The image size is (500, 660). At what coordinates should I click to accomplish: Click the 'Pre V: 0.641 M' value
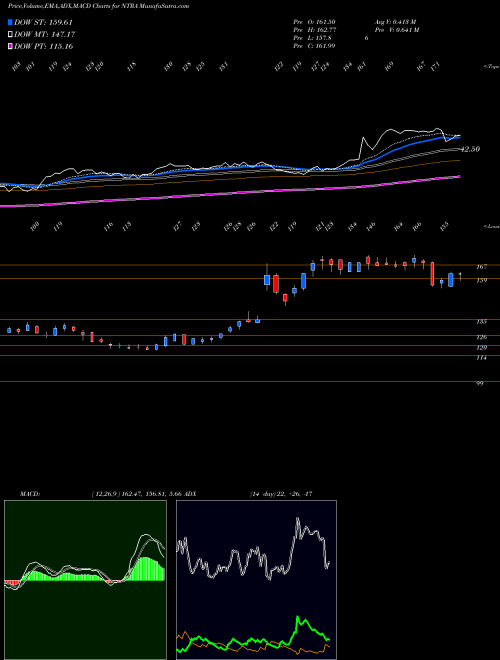(x=396, y=30)
